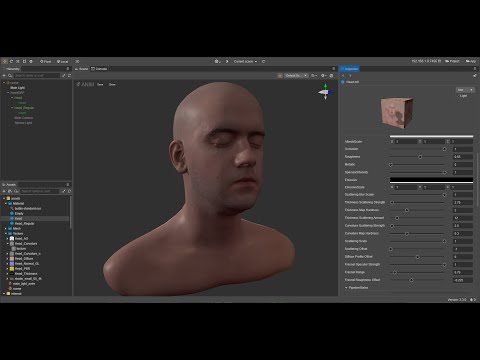Viewport: 480px width, 360px height.
Task: Select Head_Diffuse texture in Assets
Action: (x=24, y=258)
